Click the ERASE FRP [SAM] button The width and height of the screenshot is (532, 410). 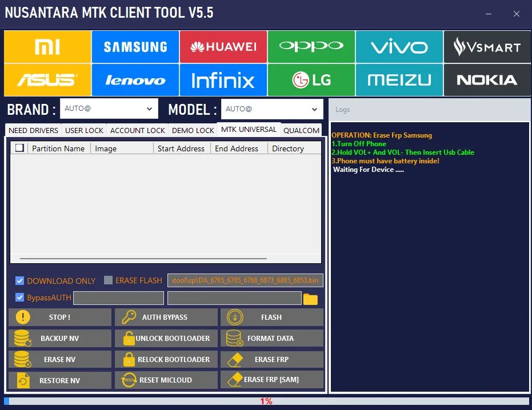tap(272, 380)
